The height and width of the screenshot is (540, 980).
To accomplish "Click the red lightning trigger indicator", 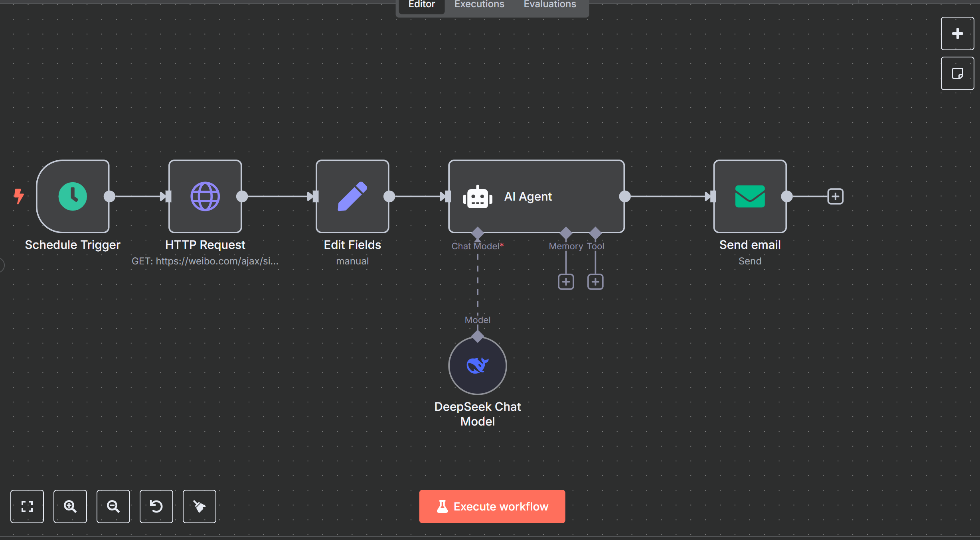I will pos(19,196).
